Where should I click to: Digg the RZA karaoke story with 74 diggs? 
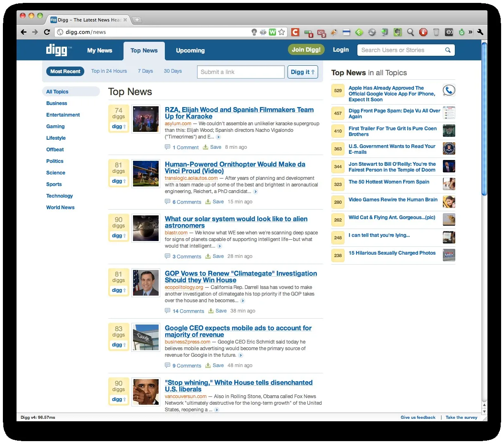tap(119, 127)
